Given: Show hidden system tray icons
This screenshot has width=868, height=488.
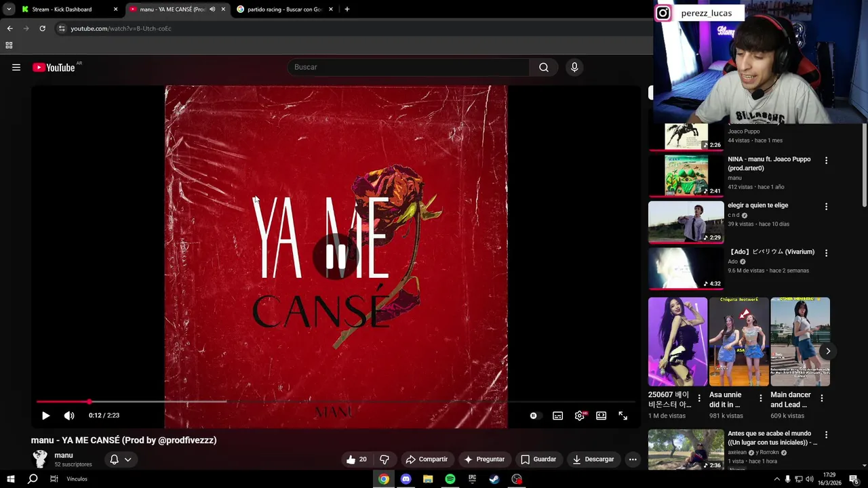Looking at the screenshot, I should 776,479.
